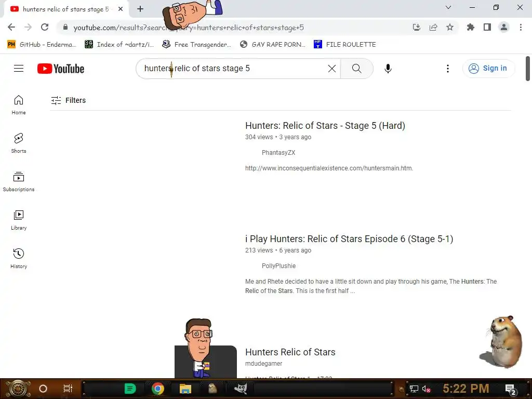532x399 pixels.
Task: Open the 5:22 PM clock
Action: click(x=465, y=389)
